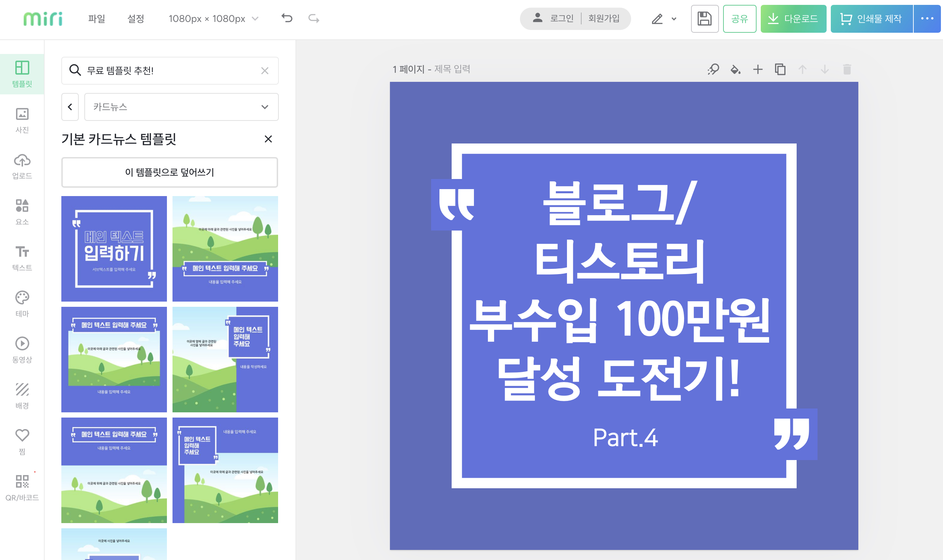Select the template with framed landscape center

[114, 359]
